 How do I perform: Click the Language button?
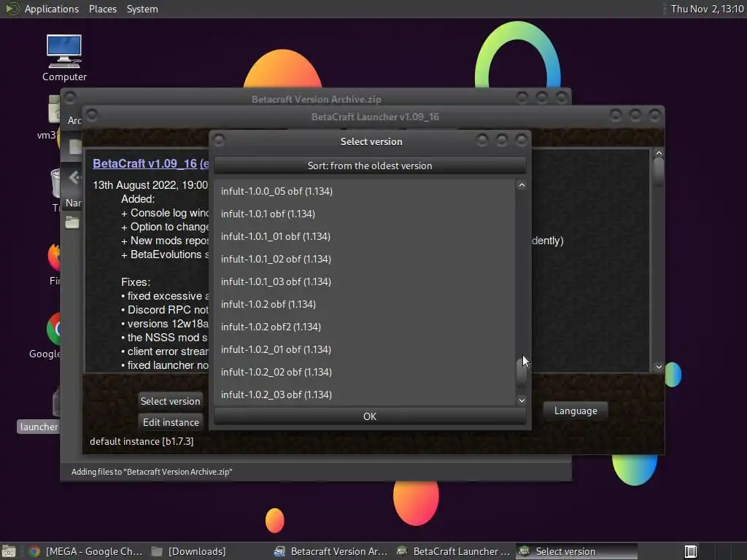[x=576, y=411]
